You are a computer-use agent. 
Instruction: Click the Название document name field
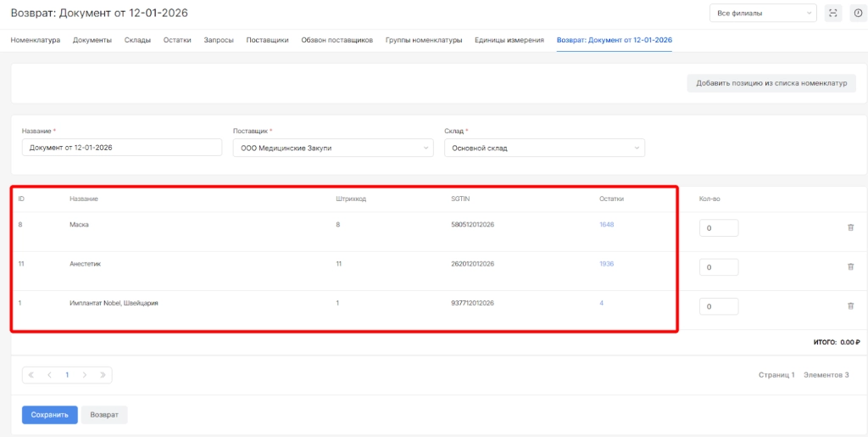(121, 148)
